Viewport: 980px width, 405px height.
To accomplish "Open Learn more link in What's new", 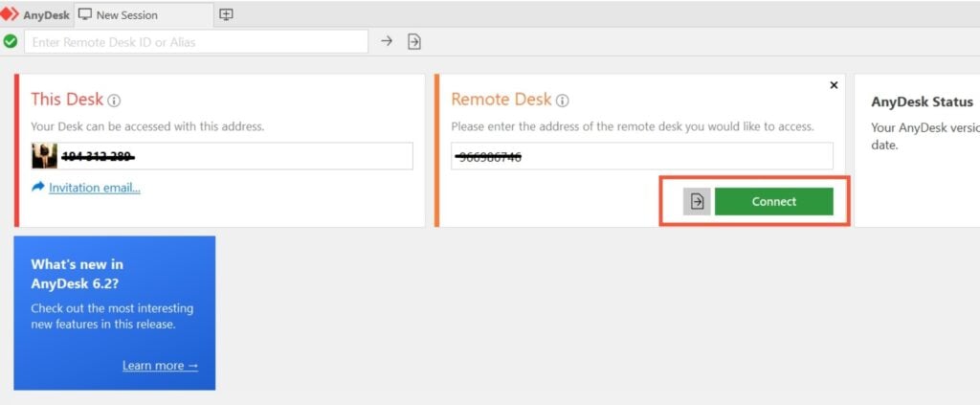I will click(x=160, y=366).
